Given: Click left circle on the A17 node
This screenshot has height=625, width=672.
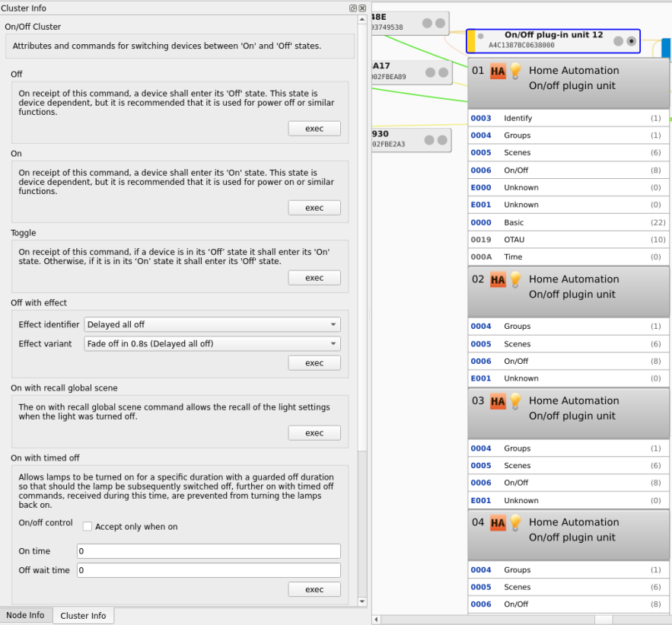Looking at the screenshot, I should [430, 72].
